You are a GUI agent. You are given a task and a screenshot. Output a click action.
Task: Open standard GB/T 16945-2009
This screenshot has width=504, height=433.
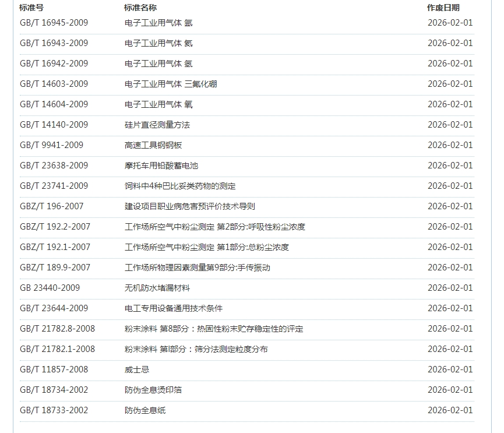pyautogui.click(x=54, y=23)
